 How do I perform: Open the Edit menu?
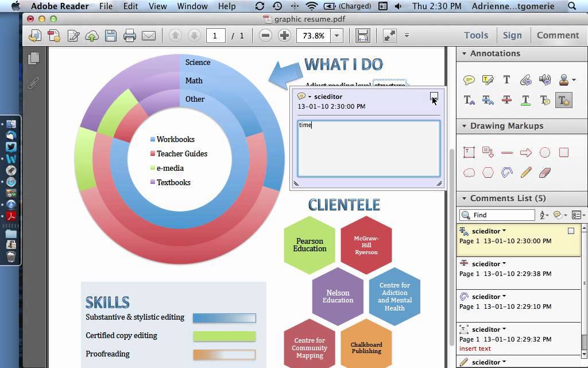130,6
